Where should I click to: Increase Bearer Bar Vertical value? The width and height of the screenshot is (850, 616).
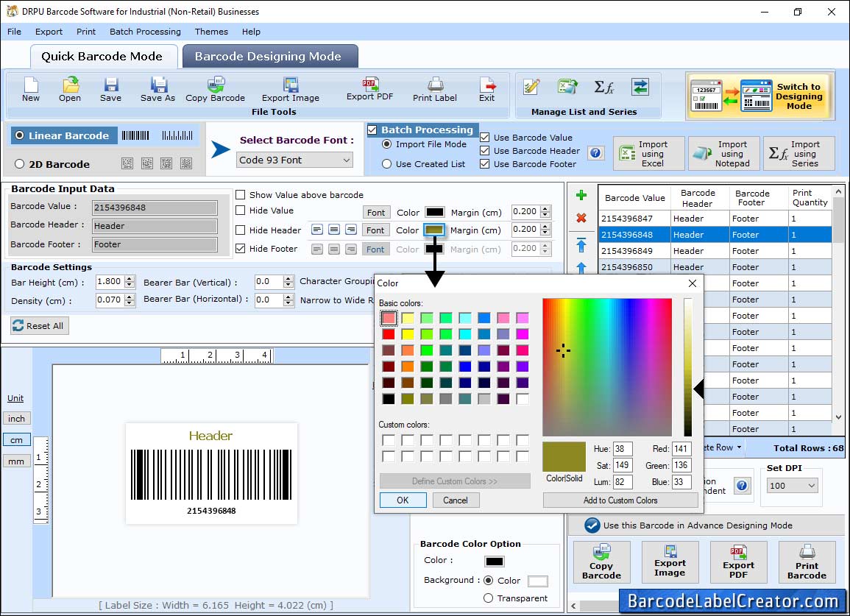[x=288, y=279]
